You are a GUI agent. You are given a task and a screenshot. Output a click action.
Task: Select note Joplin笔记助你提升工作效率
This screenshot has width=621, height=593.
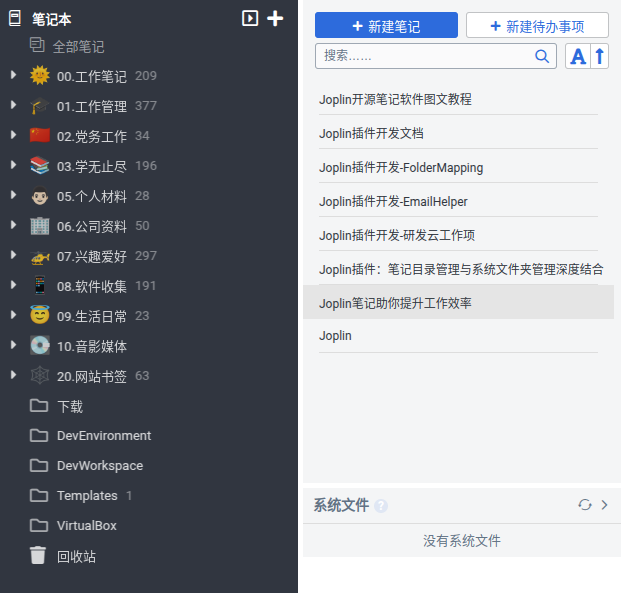click(x=458, y=302)
